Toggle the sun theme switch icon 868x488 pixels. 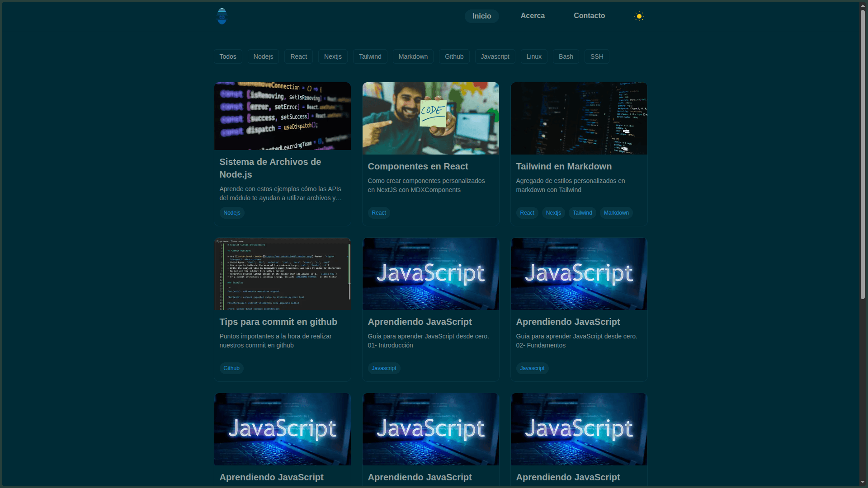[x=639, y=16]
